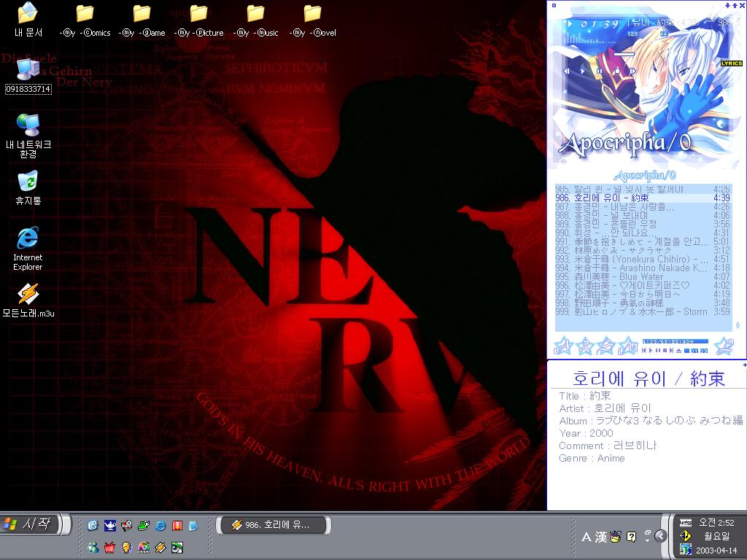Image resolution: width=747 pixels, height=560 pixels.
Task: Click the star 'L' list button in playlist
Action: (x=724, y=346)
